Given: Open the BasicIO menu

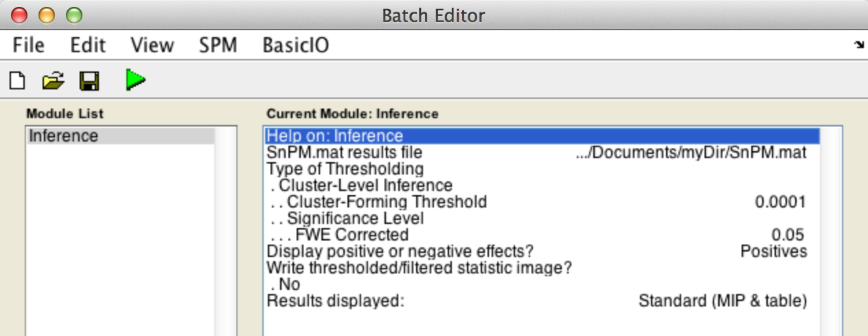Looking at the screenshot, I should coord(295,45).
